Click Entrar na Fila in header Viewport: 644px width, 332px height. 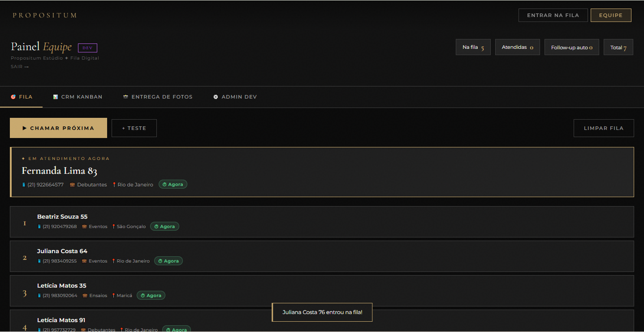(553, 15)
